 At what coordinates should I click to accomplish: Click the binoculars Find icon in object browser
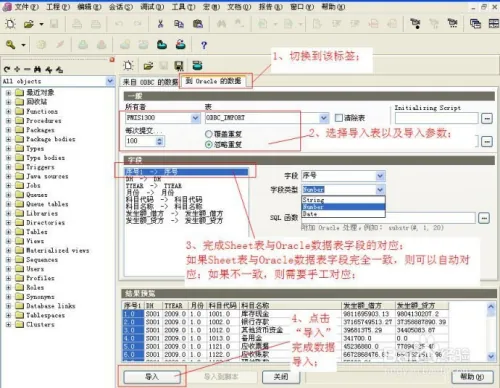[38, 69]
